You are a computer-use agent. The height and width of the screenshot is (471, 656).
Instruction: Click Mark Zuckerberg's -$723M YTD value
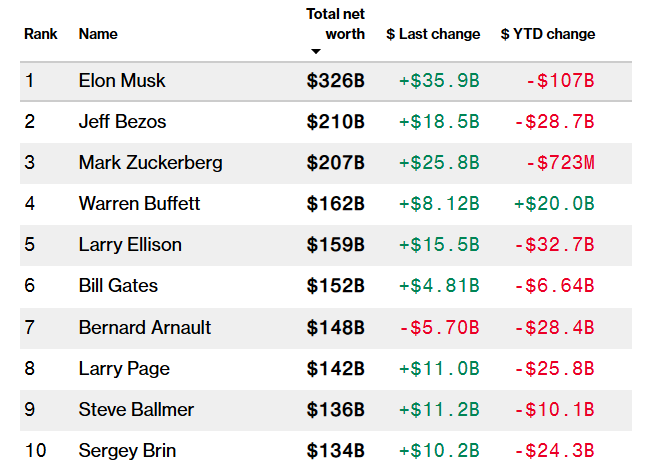[560, 163]
